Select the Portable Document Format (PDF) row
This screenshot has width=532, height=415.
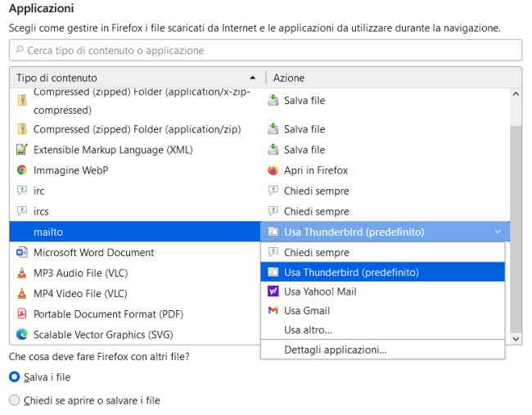coord(135,314)
